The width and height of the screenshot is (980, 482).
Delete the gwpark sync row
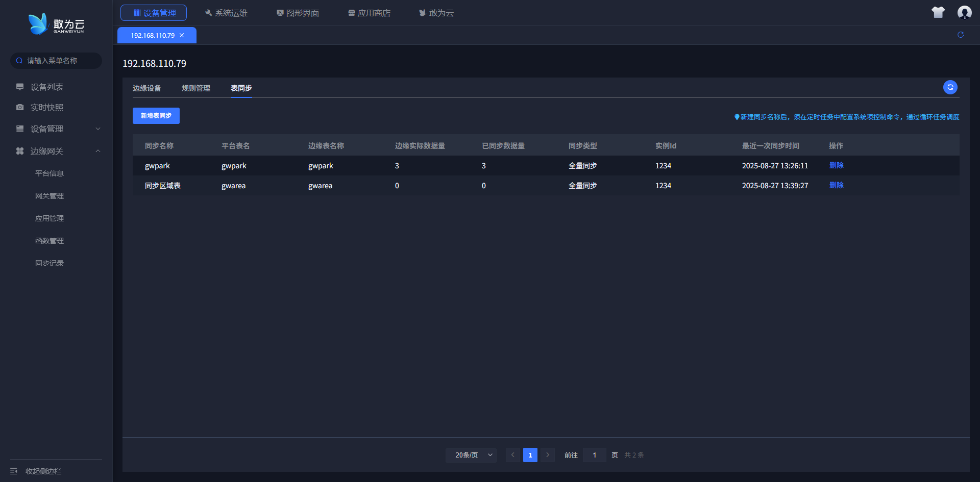[x=836, y=165]
